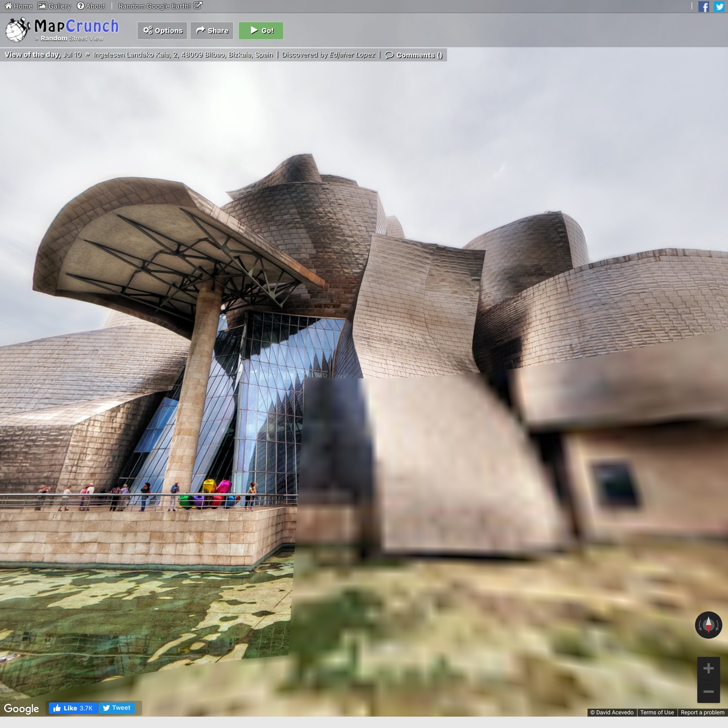Open the Random Google Earth link
The height and width of the screenshot is (728, 728).
[160, 6]
